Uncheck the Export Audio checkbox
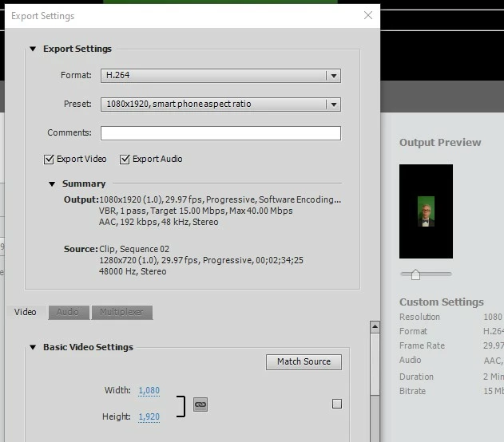The height and width of the screenshot is (442, 504). (x=125, y=160)
